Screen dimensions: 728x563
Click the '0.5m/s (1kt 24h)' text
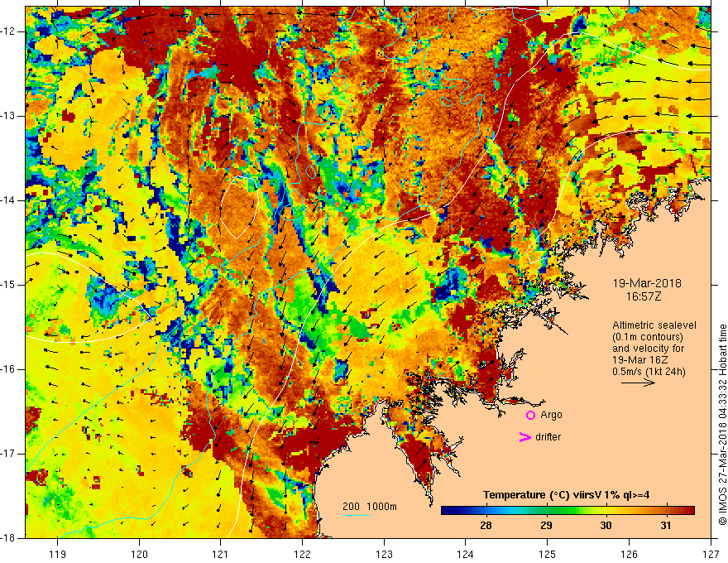(x=649, y=372)
